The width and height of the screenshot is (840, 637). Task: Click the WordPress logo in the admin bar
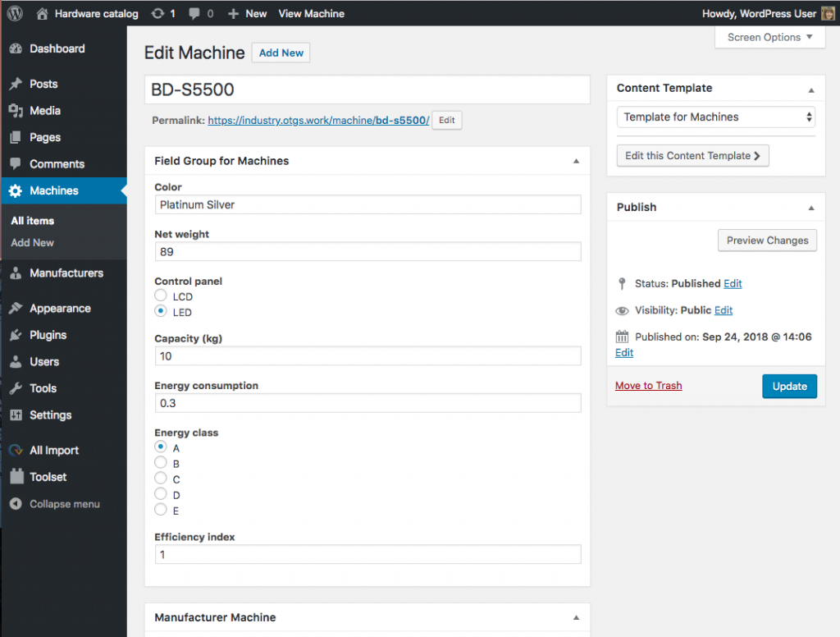point(15,13)
